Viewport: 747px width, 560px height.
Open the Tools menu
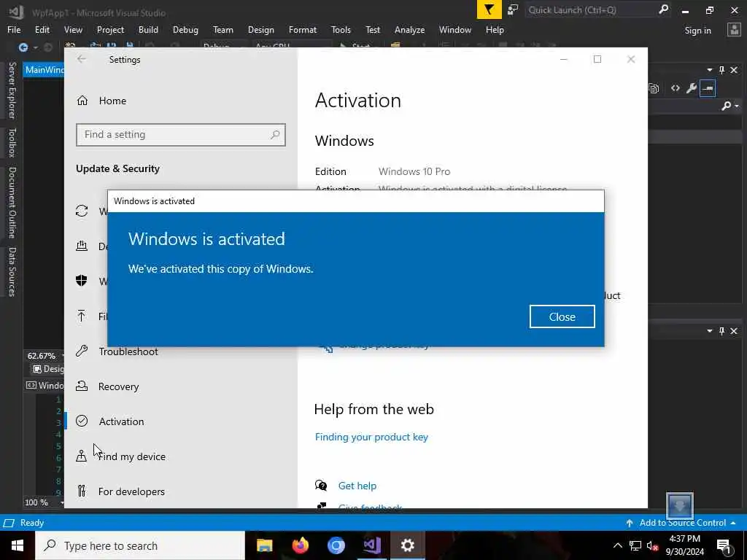(341, 29)
